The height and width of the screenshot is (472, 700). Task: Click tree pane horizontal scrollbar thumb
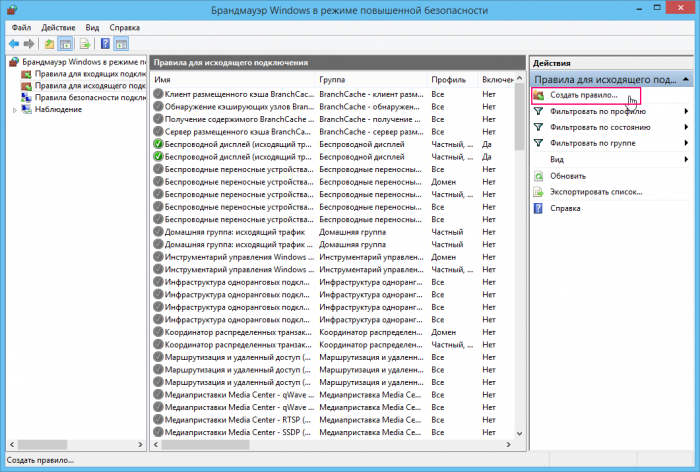pos(42,445)
